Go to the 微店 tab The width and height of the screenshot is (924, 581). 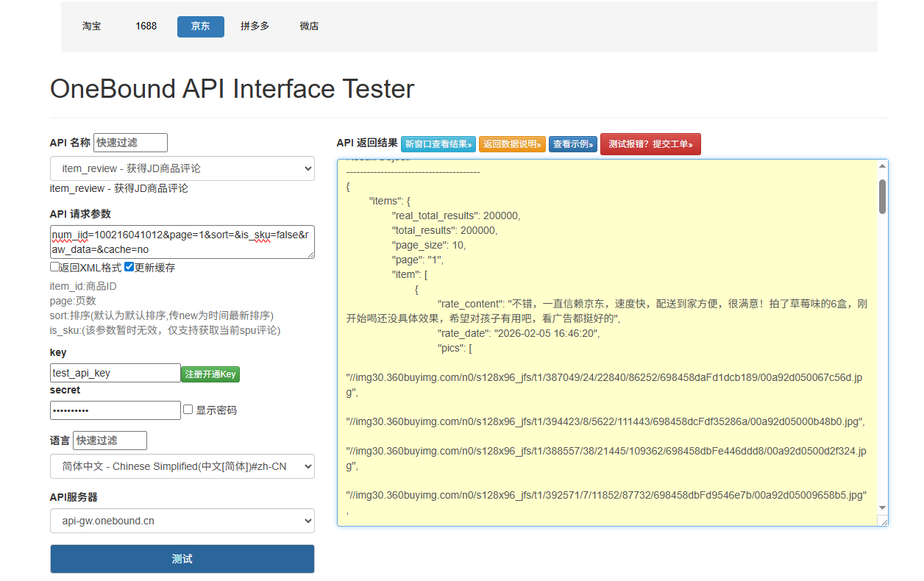pos(309,26)
